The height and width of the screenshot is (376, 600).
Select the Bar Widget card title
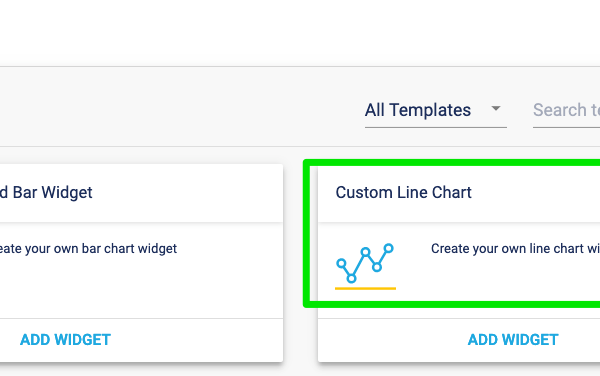46,192
